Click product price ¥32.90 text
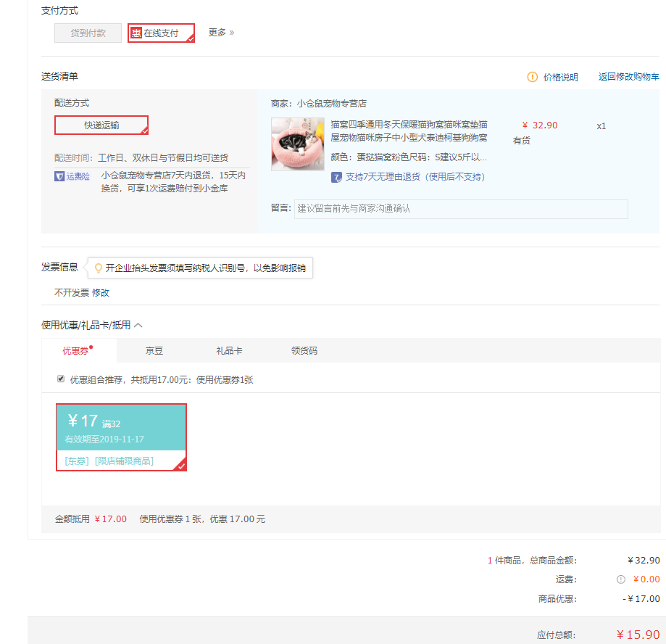Image resolution: width=666 pixels, height=644 pixels. click(539, 125)
